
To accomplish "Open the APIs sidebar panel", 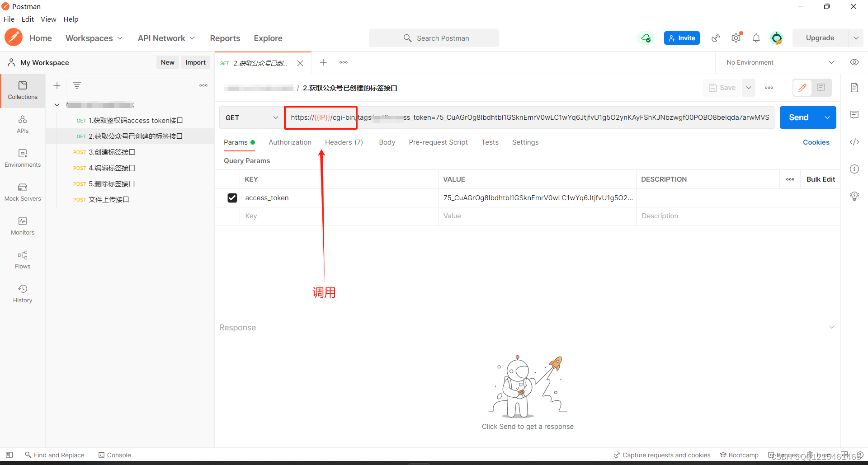I will click(23, 125).
